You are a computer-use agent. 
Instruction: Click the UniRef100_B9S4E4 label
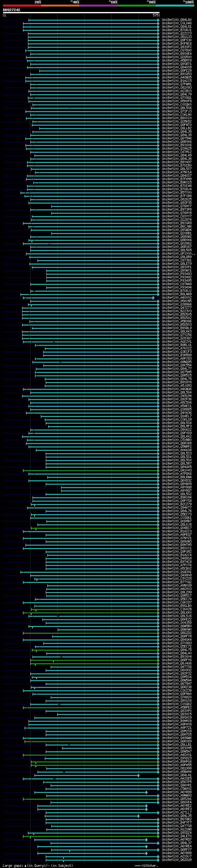pos(176,54)
